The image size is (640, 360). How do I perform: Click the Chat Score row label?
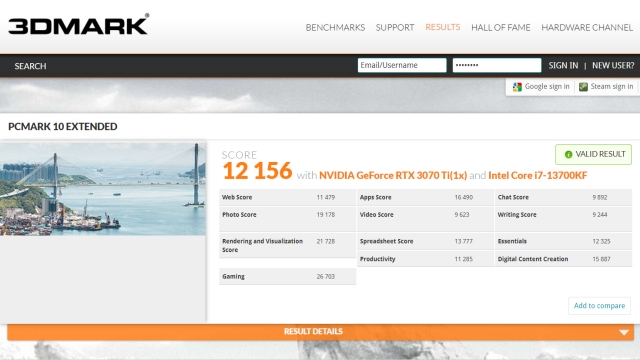tap(513, 197)
